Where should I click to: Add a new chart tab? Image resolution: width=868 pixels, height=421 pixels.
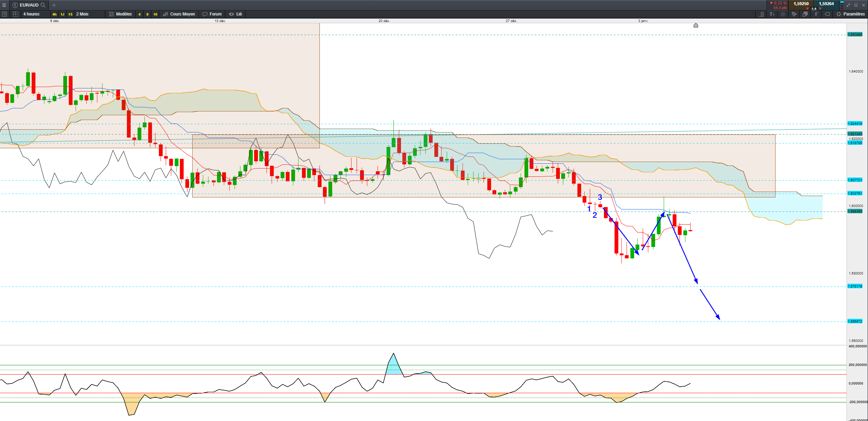54,5
